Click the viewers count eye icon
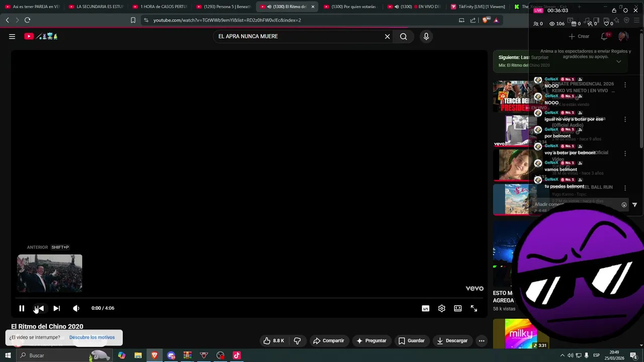Image resolution: width=644 pixels, height=362 pixels. tap(552, 24)
